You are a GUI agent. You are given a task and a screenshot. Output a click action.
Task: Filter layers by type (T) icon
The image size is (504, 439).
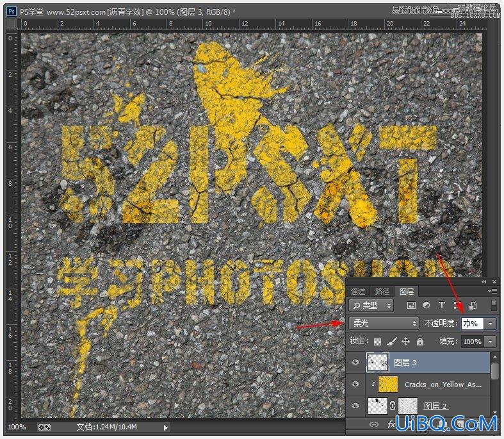(442, 305)
